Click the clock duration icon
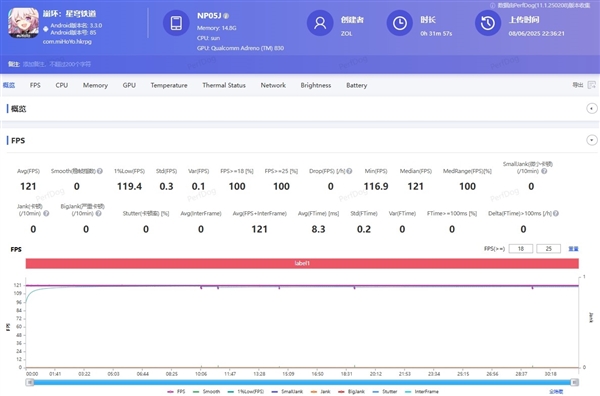Screen dimensions: 600x396 point(399,23)
